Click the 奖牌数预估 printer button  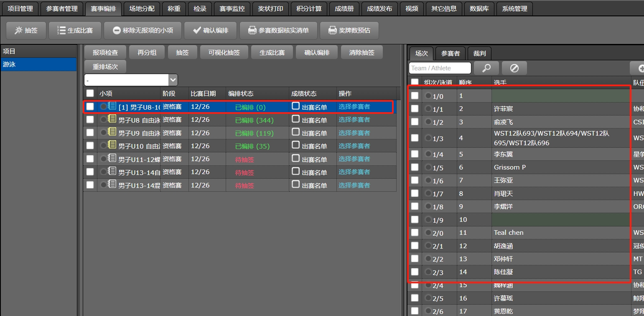(349, 31)
